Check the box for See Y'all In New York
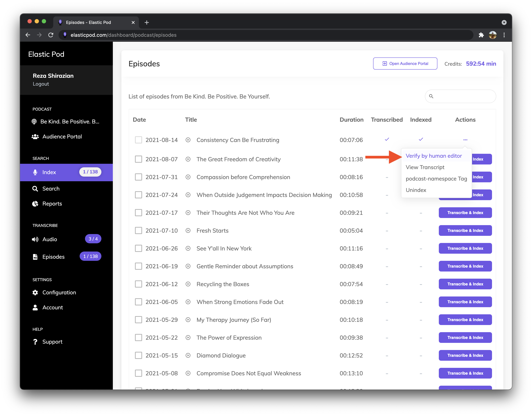The width and height of the screenshot is (532, 416). click(x=138, y=248)
